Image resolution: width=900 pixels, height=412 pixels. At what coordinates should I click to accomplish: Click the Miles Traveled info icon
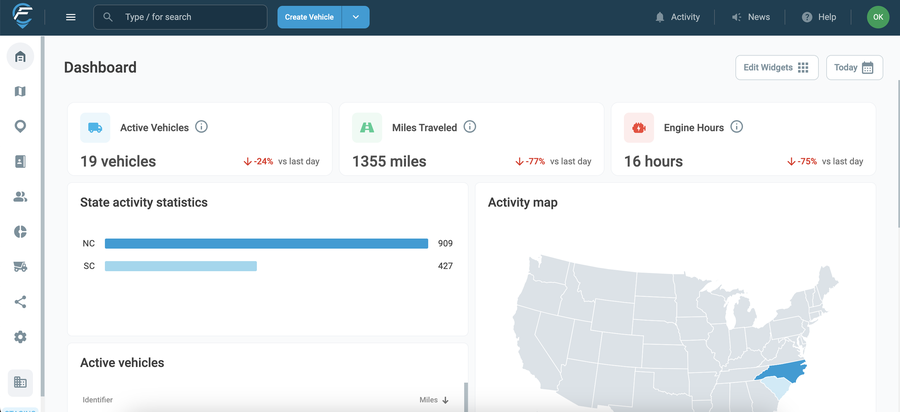tap(470, 127)
